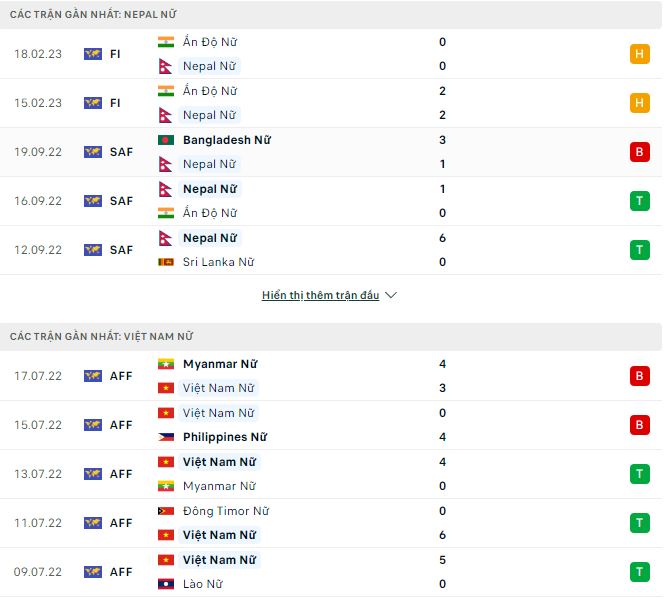This screenshot has height=599, width=668.
Task: Click the AFF competition label on 09.07.22
Action: pyautogui.click(x=121, y=572)
